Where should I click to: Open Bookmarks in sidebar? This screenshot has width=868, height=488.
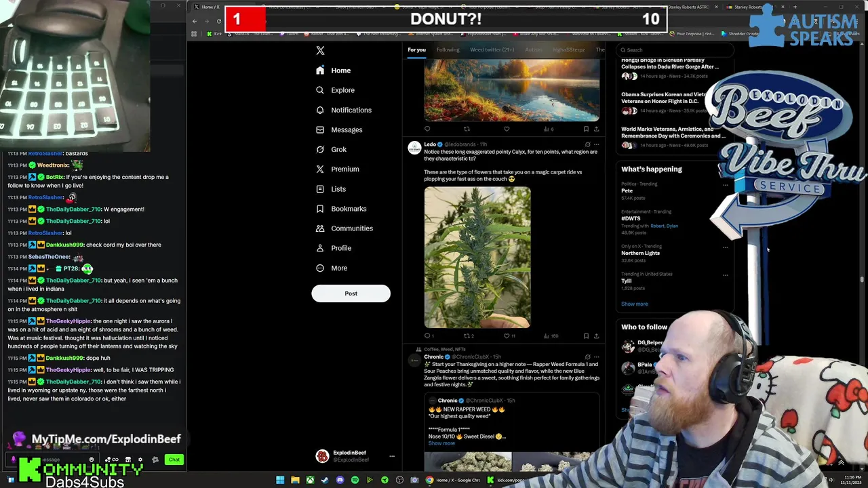(340, 209)
